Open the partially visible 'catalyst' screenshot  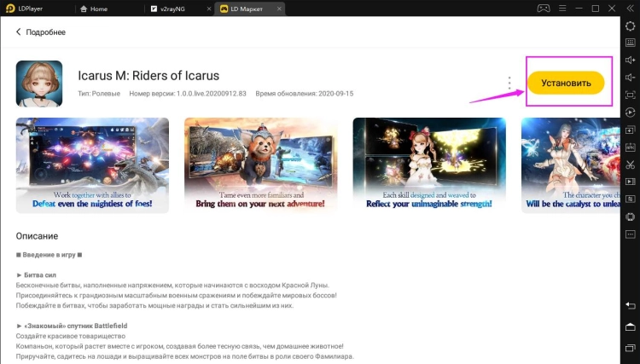571,165
